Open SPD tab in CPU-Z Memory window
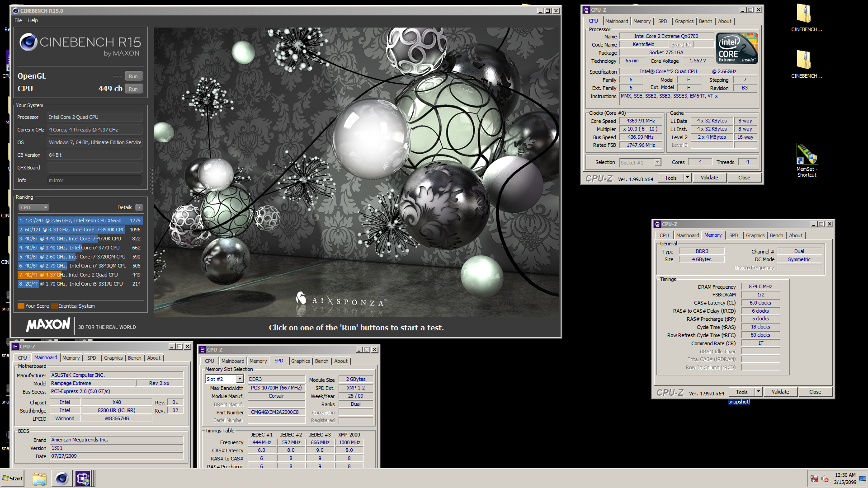 733,235
